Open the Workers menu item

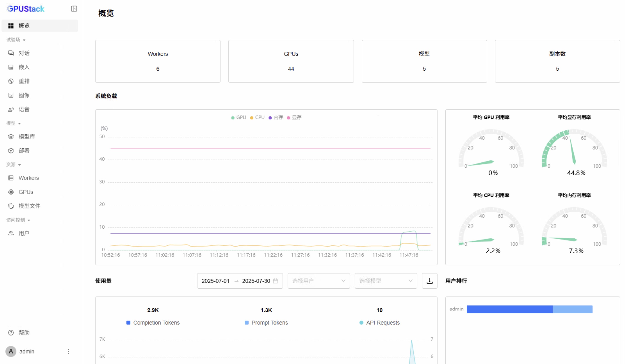point(29,178)
